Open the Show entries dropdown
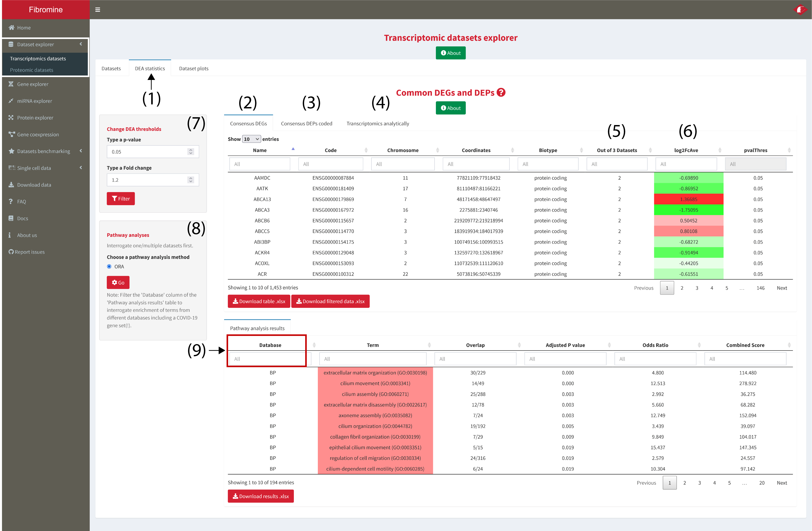Image resolution: width=812 pixels, height=531 pixels. coord(252,139)
